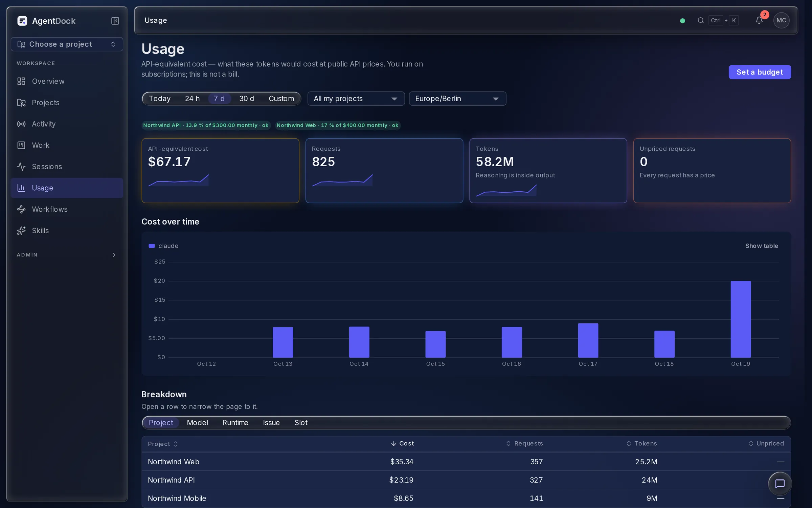Viewport: 812px width, 508px height.
Task: Click the Oct 19 cost bar
Action: pos(741,319)
